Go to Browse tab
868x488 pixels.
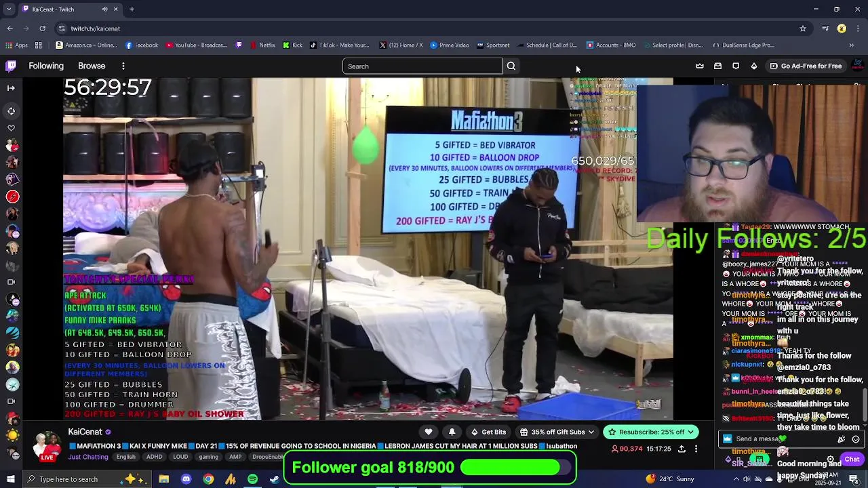pyautogui.click(x=92, y=66)
